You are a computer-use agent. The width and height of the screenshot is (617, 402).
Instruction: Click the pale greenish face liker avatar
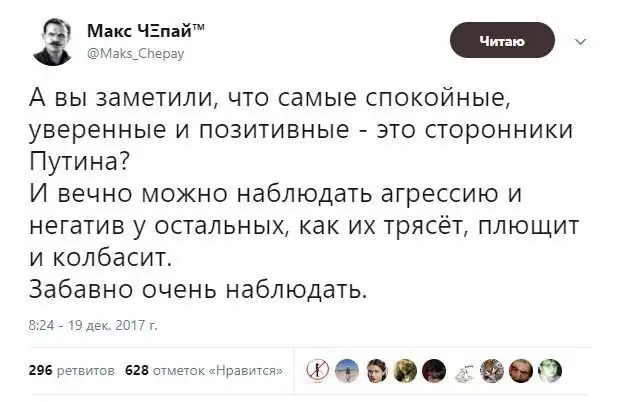(549, 371)
